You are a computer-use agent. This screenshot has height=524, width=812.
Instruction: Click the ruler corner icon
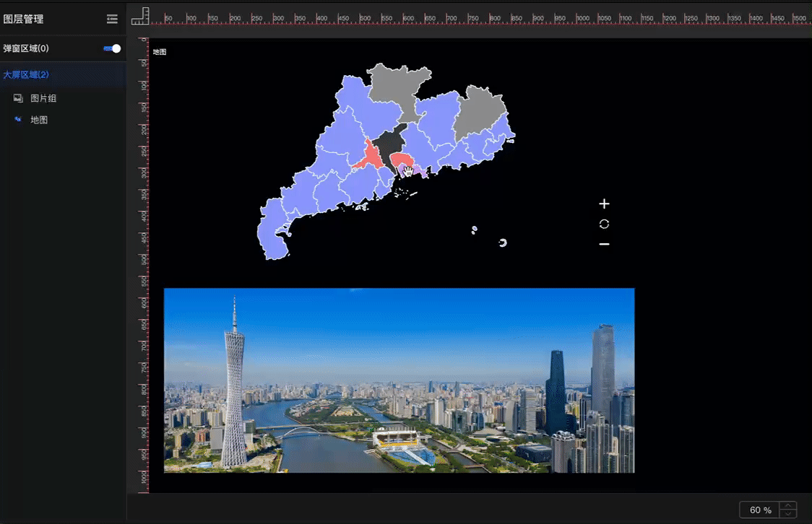pyautogui.click(x=140, y=16)
